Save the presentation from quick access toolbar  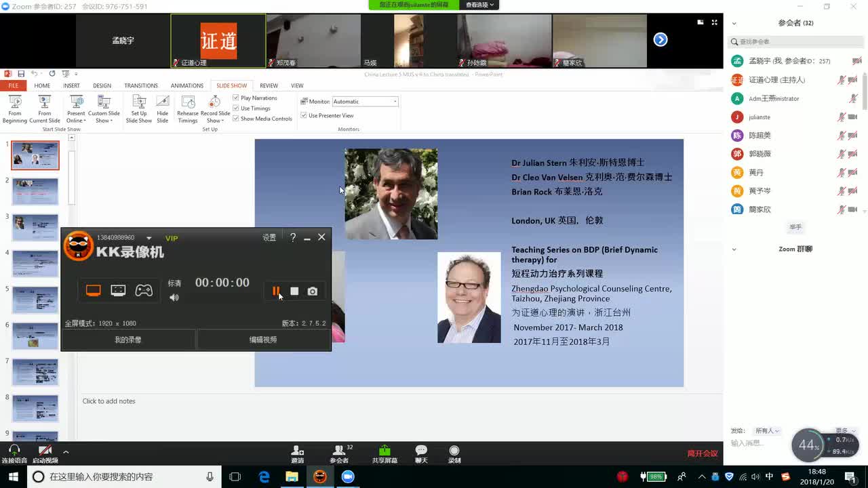[21, 73]
